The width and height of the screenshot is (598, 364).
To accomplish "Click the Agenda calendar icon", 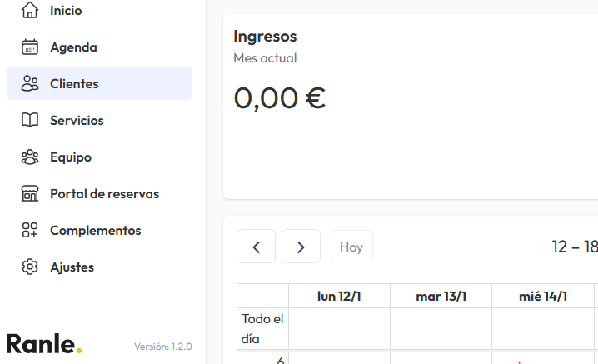I will [x=30, y=47].
